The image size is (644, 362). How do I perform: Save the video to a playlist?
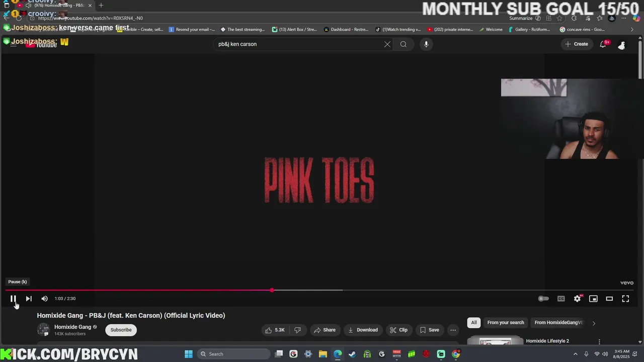[429, 330]
